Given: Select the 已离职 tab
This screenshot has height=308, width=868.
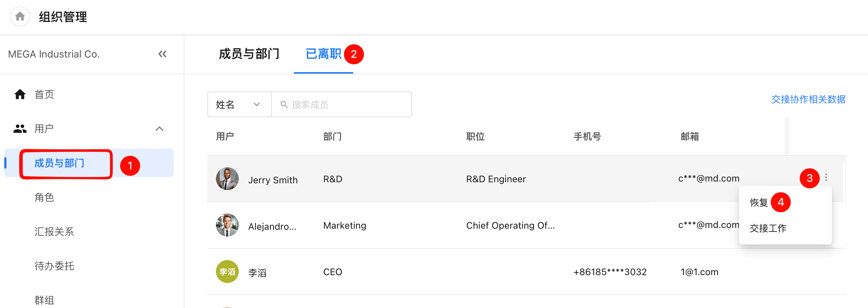Looking at the screenshot, I should (x=324, y=54).
